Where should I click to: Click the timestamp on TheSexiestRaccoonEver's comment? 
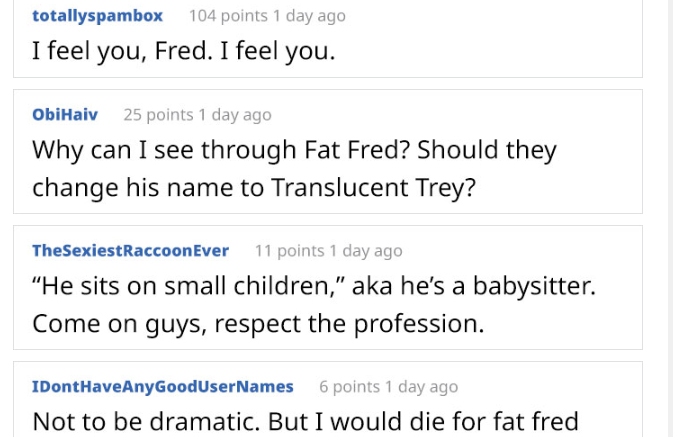pyautogui.click(x=366, y=251)
